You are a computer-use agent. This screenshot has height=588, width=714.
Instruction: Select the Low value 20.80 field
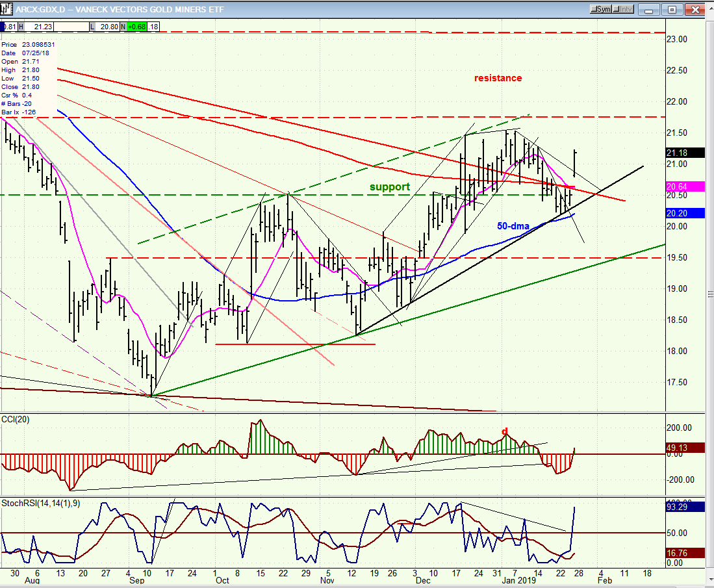107,27
